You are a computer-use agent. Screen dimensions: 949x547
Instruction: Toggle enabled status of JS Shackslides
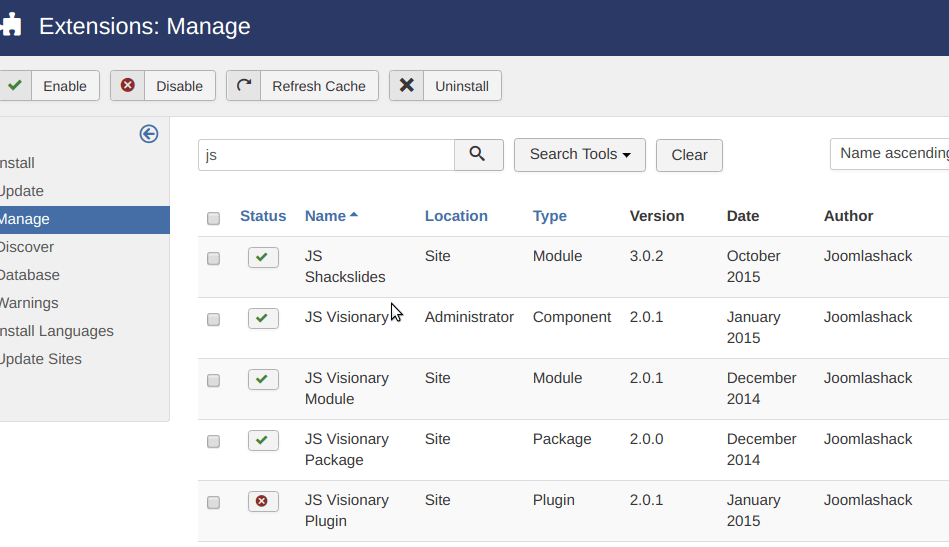tap(263, 258)
